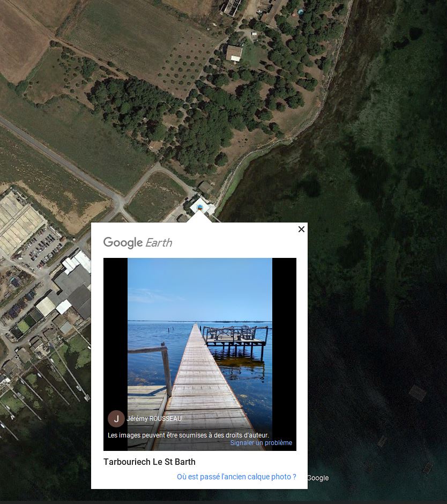Close the Google Earth photo popup
447x504 pixels.
pos(301,229)
